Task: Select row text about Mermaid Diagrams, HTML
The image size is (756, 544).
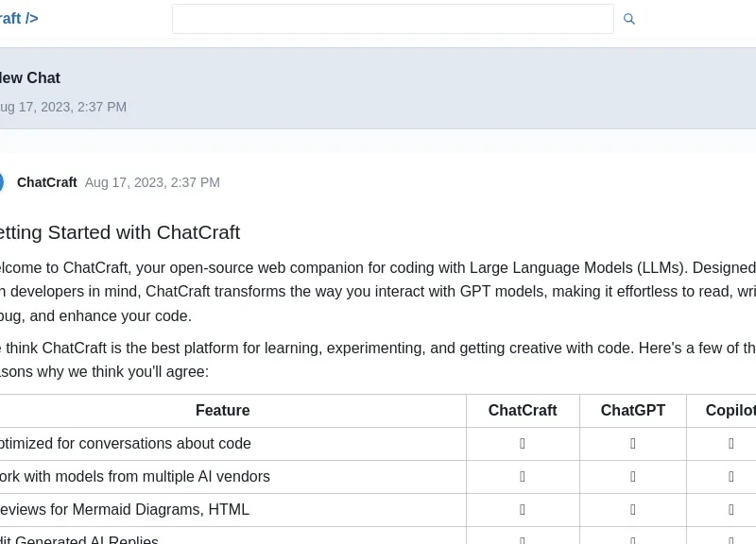Action: click(x=125, y=509)
